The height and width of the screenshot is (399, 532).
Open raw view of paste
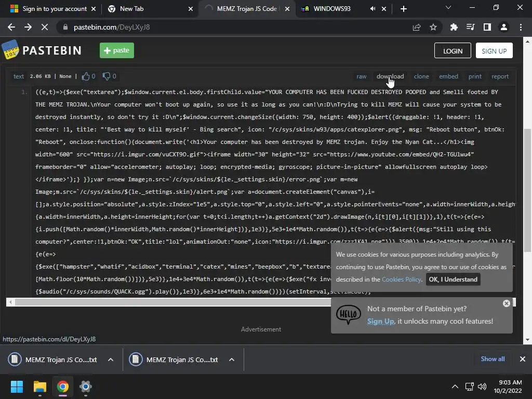(x=362, y=76)
